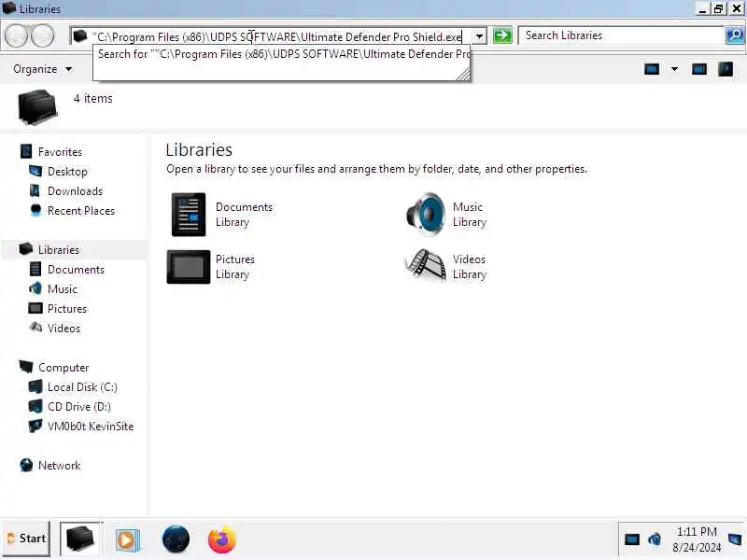Screen dimensions: 747x560
Task: Click the change view icon in toolbar
Action: [x=651, y=69]
